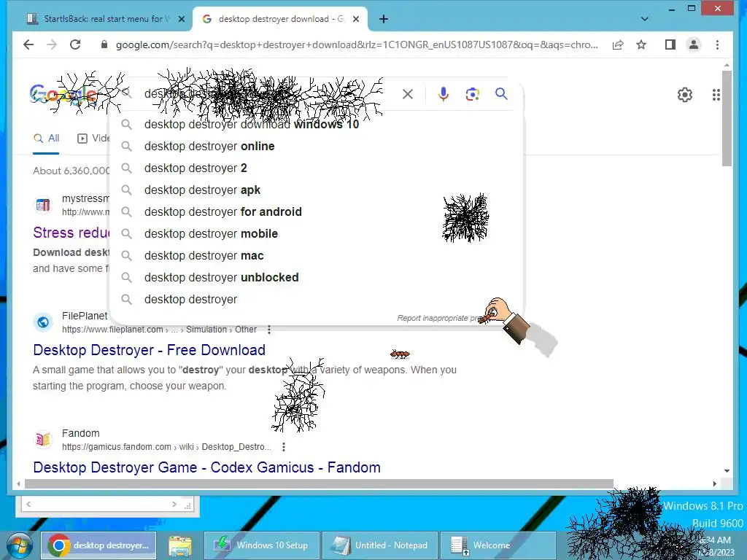Clear the search box with X
This screenshot has height=560, width=747.
pos(407,94)
